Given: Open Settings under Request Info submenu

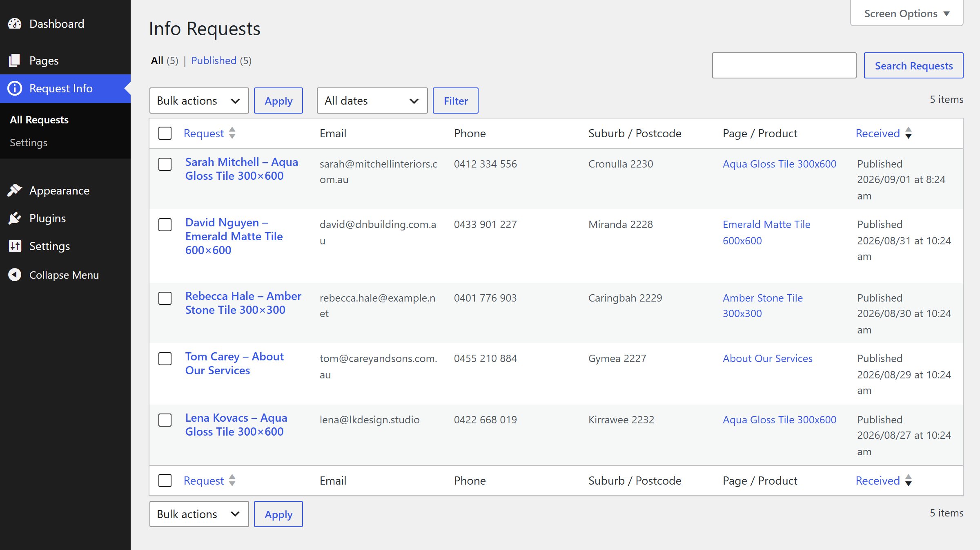Looking at the screenshot, I should (29, 143).
